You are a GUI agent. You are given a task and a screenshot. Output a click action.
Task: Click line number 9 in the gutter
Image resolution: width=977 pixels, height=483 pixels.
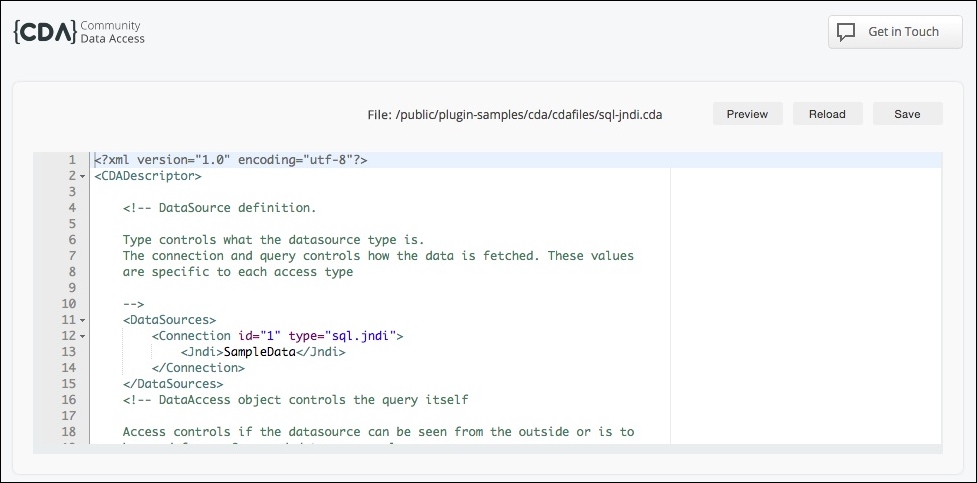pos(72,288)
